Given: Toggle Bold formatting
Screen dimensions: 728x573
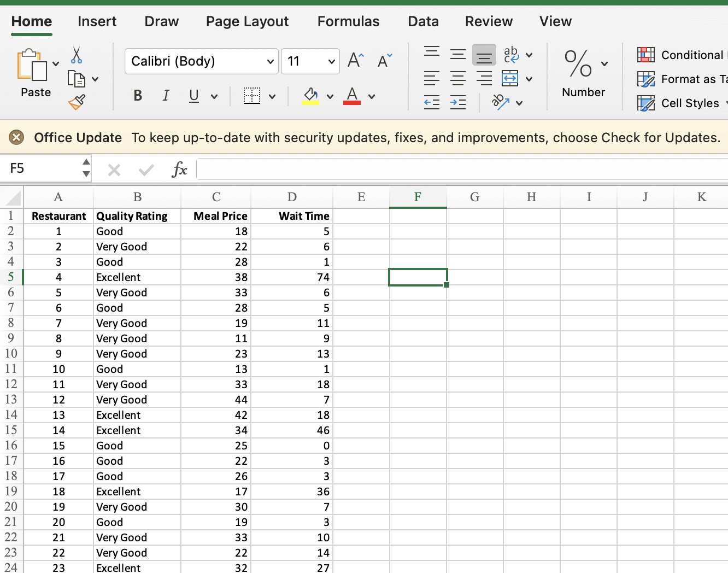Looking at the screenshot, I should [x=138, y=96].
